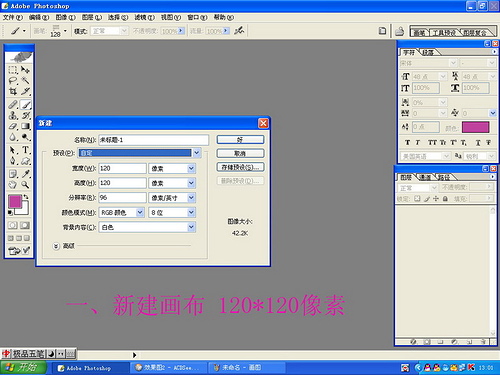Select the Lasso tool
This screenshot has height=375, width=500.
pos(13,80)
